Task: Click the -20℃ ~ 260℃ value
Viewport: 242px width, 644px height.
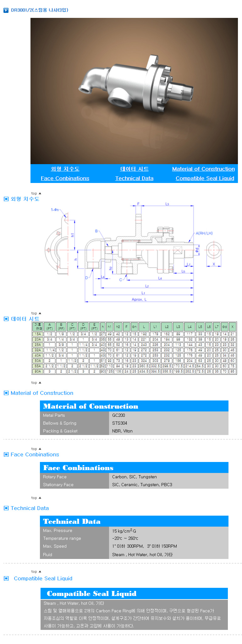Action: point(125,538)
